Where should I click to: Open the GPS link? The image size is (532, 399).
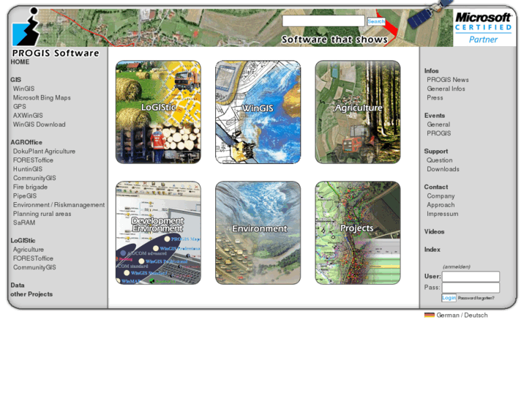point(19,107)
